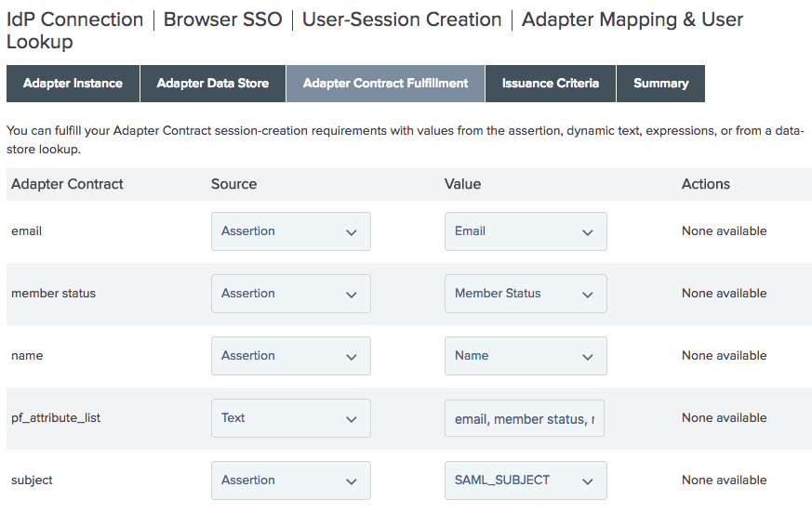Screen dimensions: 812x513
Task: Click the Browser SSO breadcrumb title
Action: coord(222,20)
